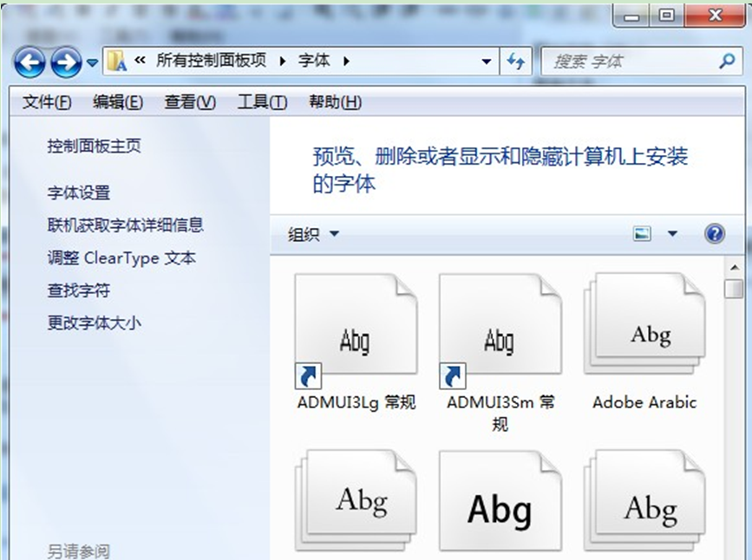
Task: Click the ADMUI3Sm 常规 label text
Action: click(x=500, y=413)
